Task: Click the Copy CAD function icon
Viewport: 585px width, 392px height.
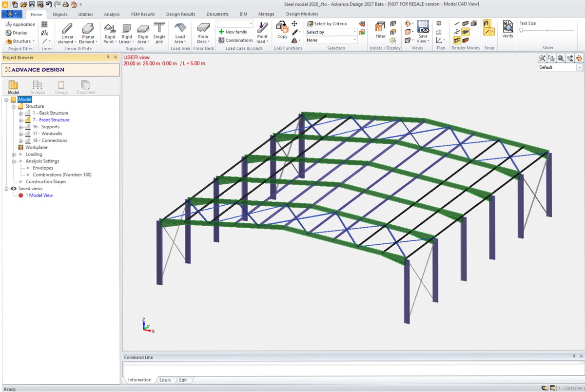Action: click(282, 30)
